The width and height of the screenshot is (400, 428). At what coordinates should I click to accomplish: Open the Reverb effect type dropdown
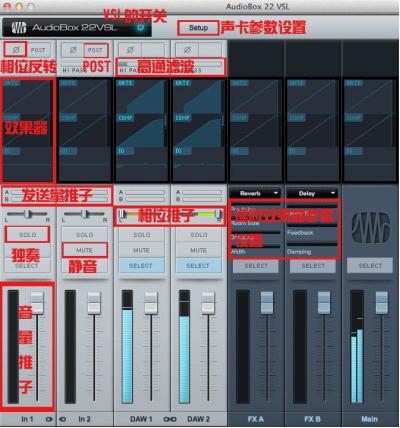(x=255, y=193)
